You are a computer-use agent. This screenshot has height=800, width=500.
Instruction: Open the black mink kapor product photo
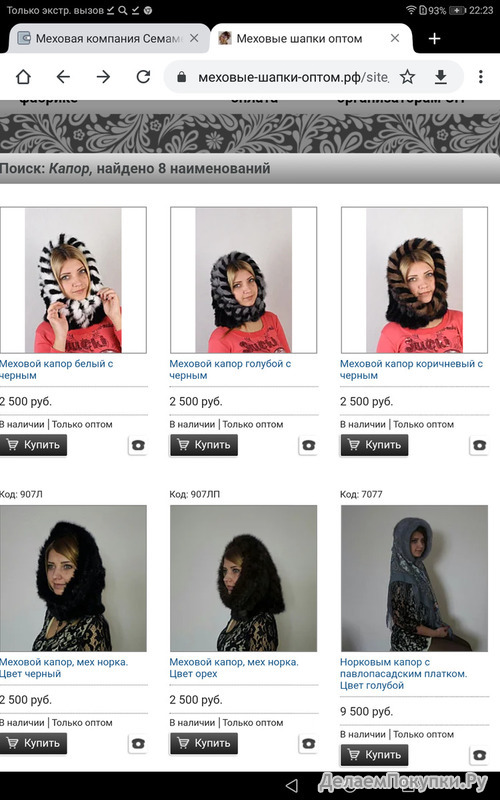(x=73, y=578)
